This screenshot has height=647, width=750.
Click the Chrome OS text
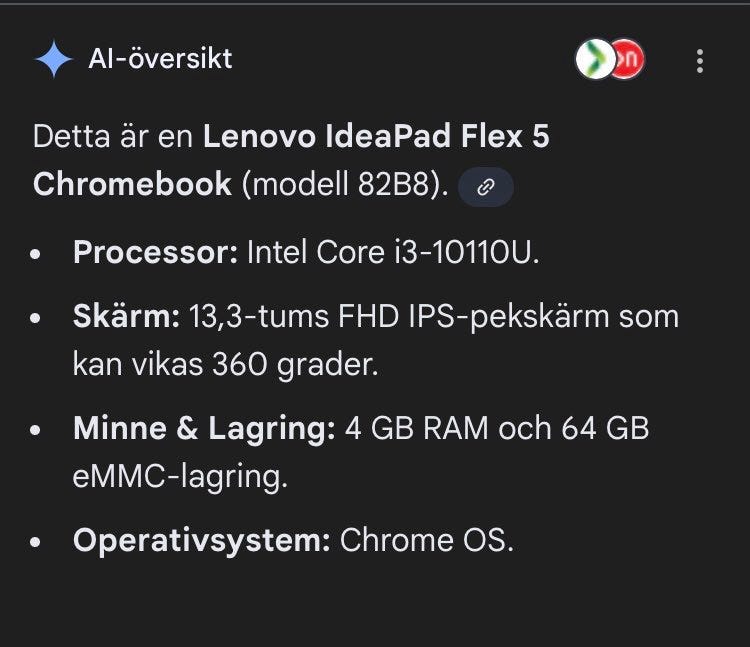pyautogui.click(x=427, y=541)
